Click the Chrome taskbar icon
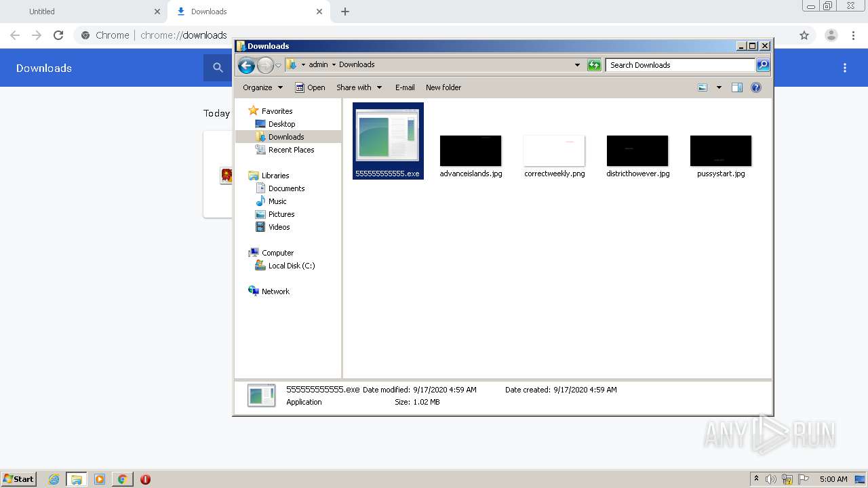The height and width of the screenshot is (488, 868). click(x=122, y=479)
